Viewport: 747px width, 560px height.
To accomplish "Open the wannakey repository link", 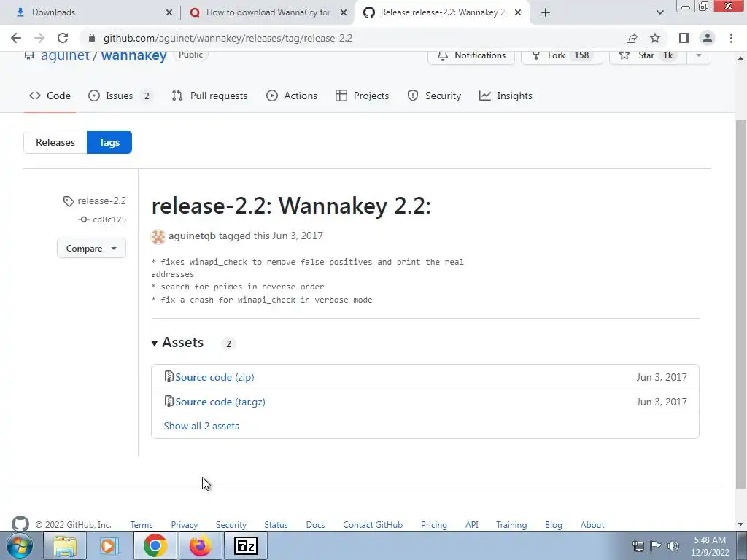I will point(134,55).
